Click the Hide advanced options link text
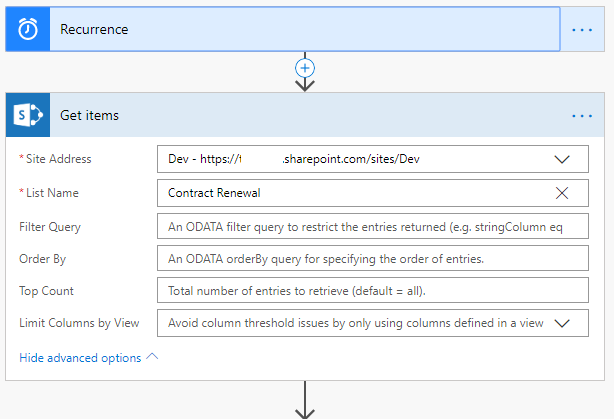614x419 pixels. click(80, 357)
